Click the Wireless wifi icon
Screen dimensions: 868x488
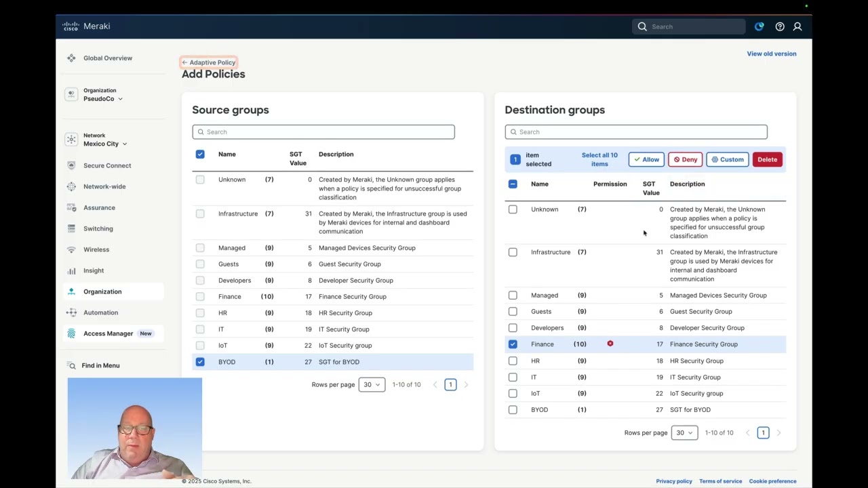71,249
